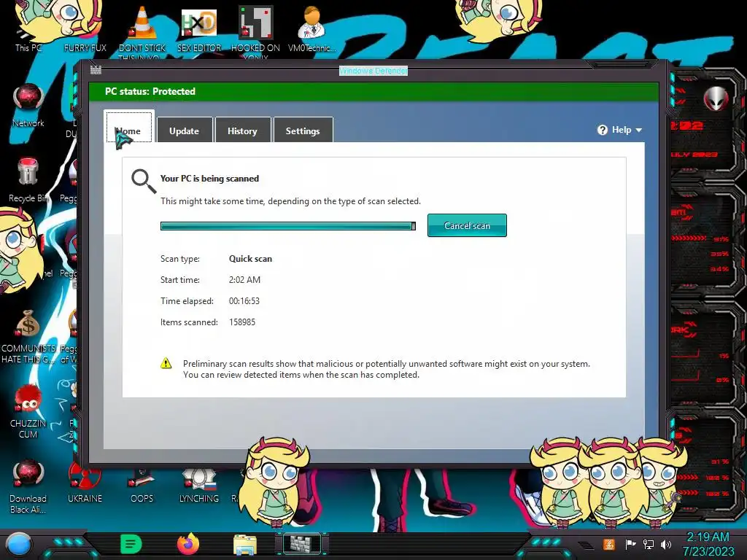
Task: Click the 'Your PC is being scanned' heading
Action: [209, 179]
